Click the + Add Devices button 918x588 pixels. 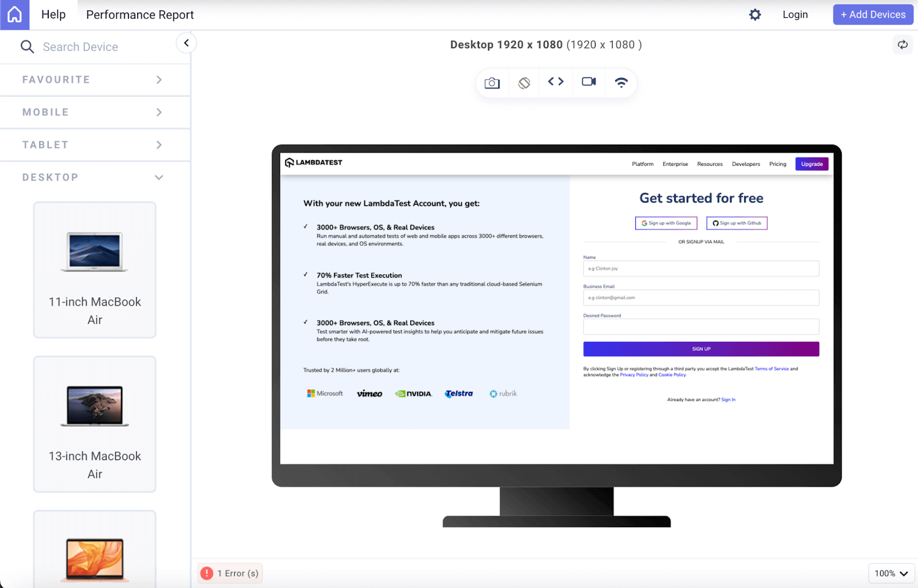[x=873, y=14]
